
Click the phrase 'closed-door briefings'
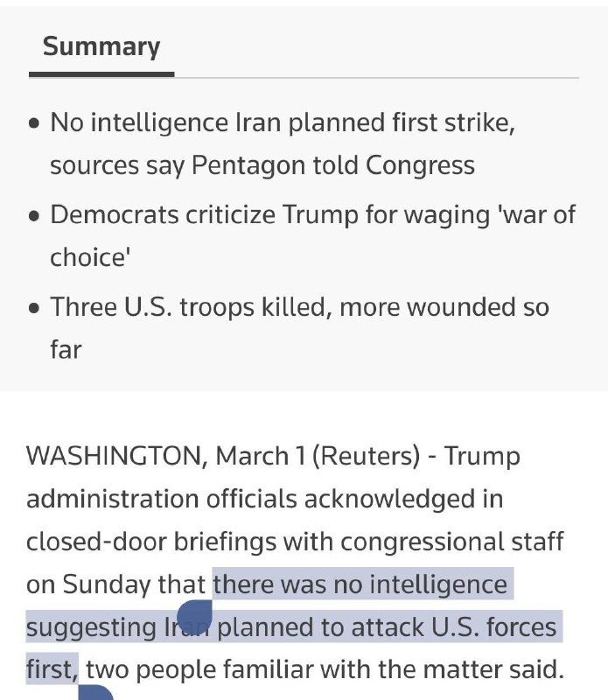(x=179, y=542)
